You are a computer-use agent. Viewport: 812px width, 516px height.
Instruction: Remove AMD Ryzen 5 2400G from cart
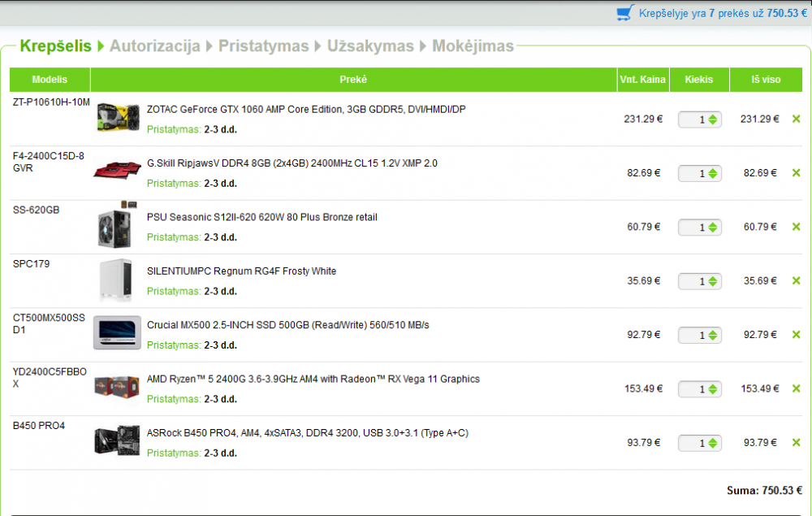tap(796, 388)
